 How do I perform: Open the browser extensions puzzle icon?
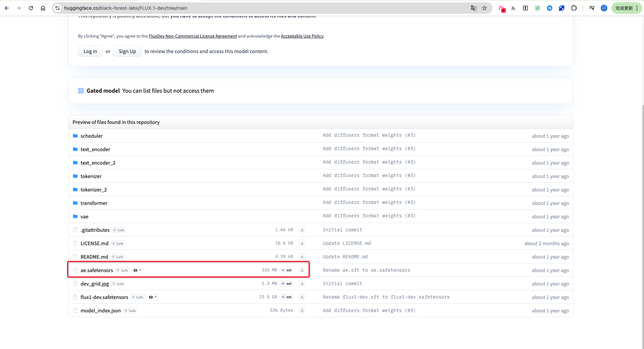tap(574, 8)
